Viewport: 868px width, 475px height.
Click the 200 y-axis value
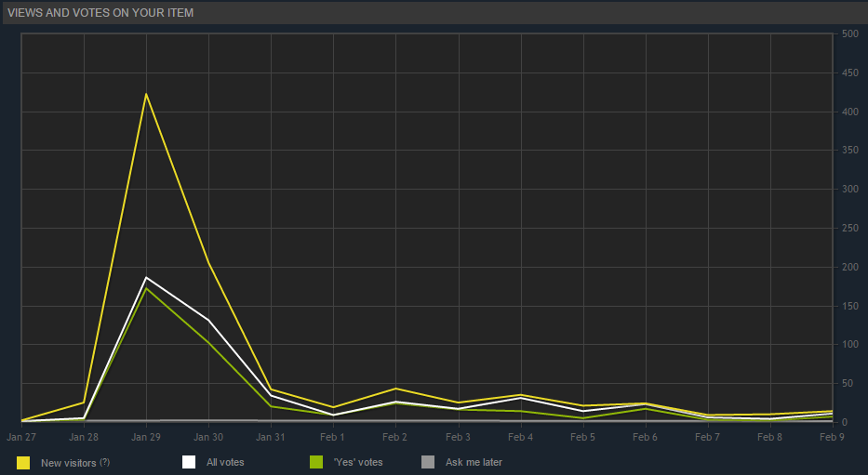tap(850, 267)
